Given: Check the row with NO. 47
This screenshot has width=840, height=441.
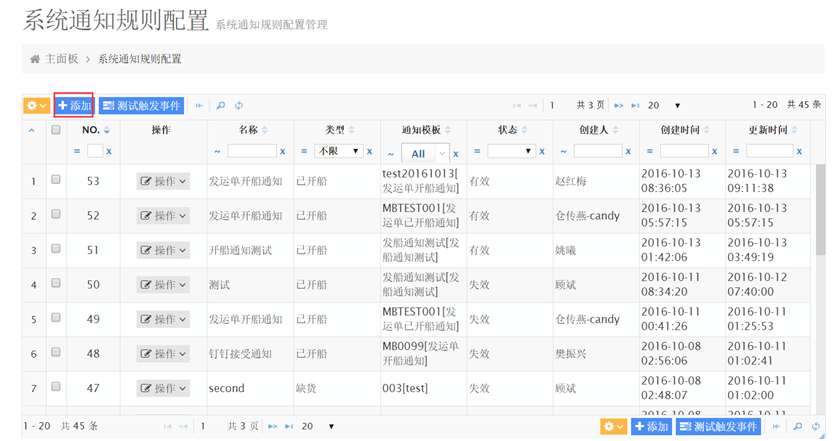Looking at the screenshot, I should tap(56, 386).
